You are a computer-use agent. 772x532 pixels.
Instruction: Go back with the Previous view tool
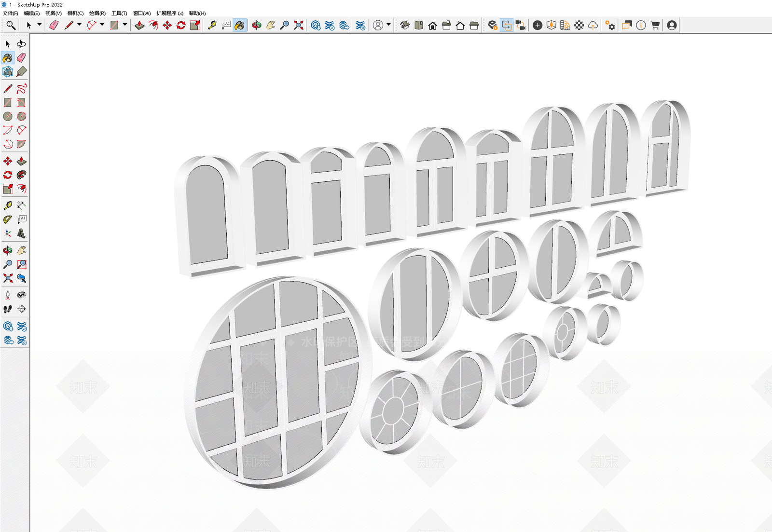(x=22, y=278)
